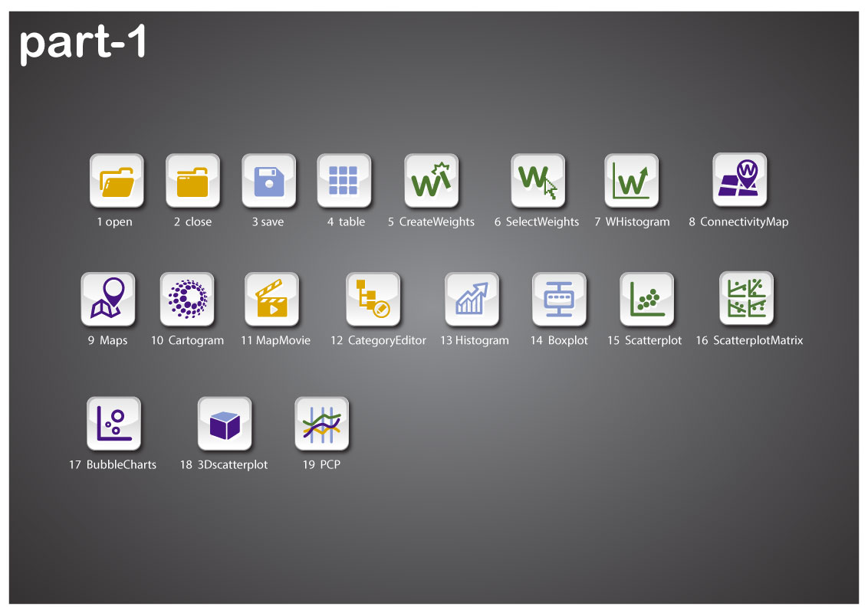Click the ScatterplotMatrix icon
This screenshot has height=613, width=868.
(x=746, y=298)
